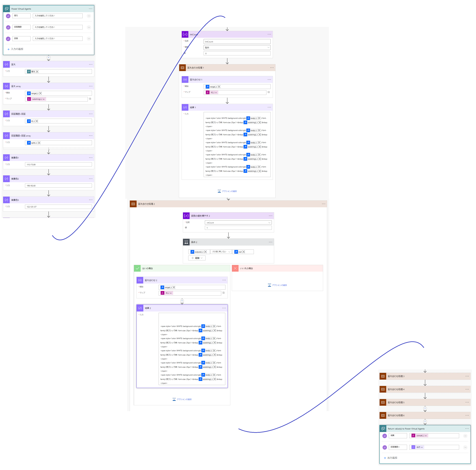
Task: Remove the null expression in 条件 2
Action: click(244, 252)
